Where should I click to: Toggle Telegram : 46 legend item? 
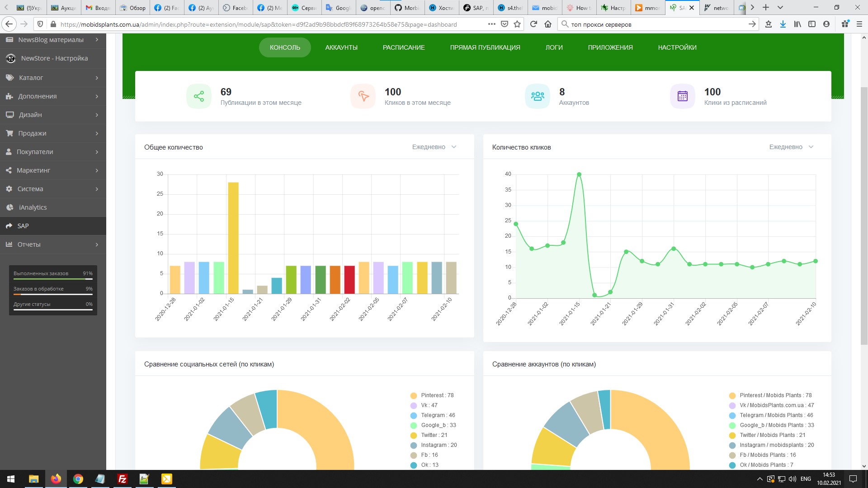[x=433, y=415]
